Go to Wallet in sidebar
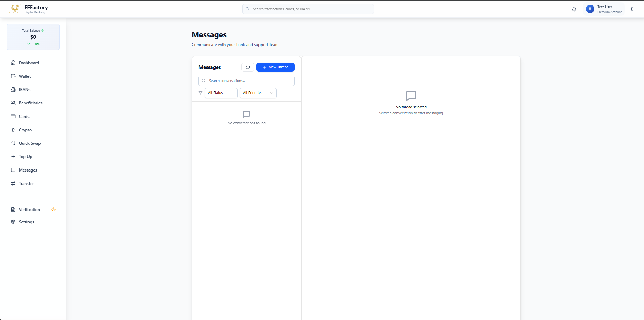Screen dimensions: 644x320 25,76
